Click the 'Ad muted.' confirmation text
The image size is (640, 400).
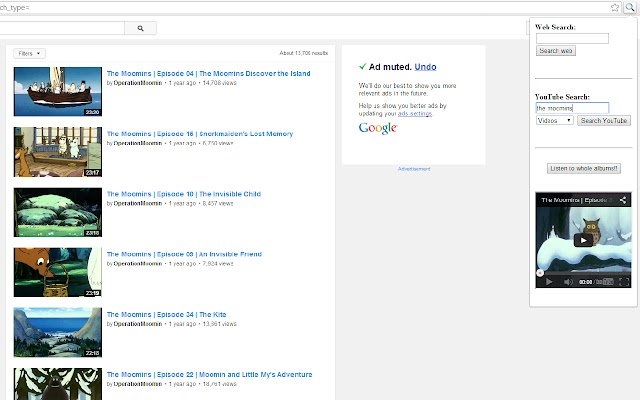pos(390,67)
